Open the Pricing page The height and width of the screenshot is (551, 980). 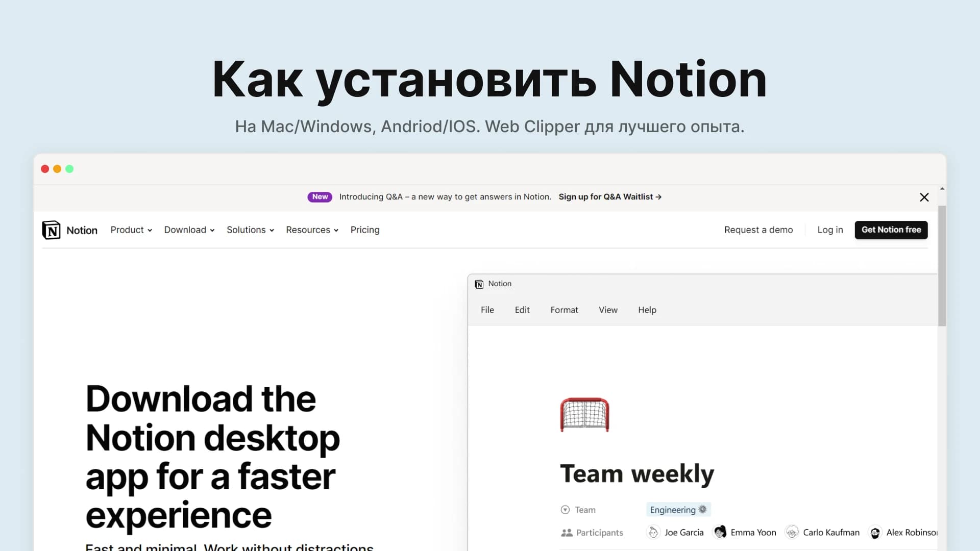tap(365, 230)
